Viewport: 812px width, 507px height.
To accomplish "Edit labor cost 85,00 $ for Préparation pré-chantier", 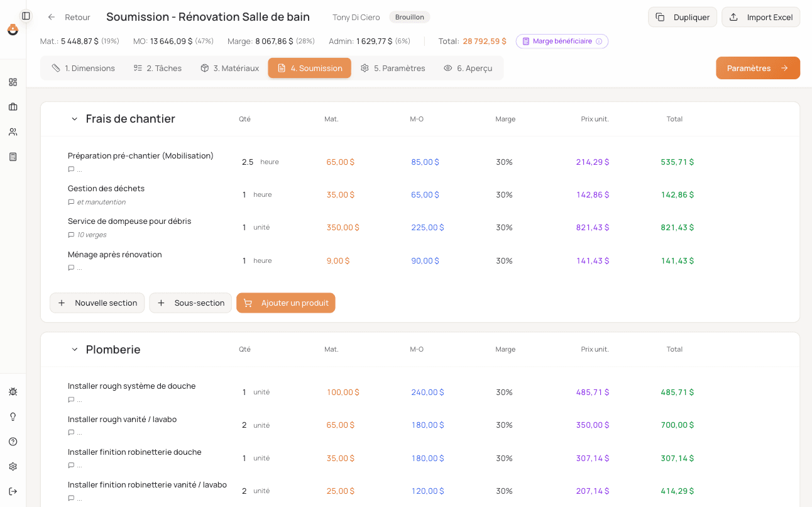I will (x=425, y=162).
